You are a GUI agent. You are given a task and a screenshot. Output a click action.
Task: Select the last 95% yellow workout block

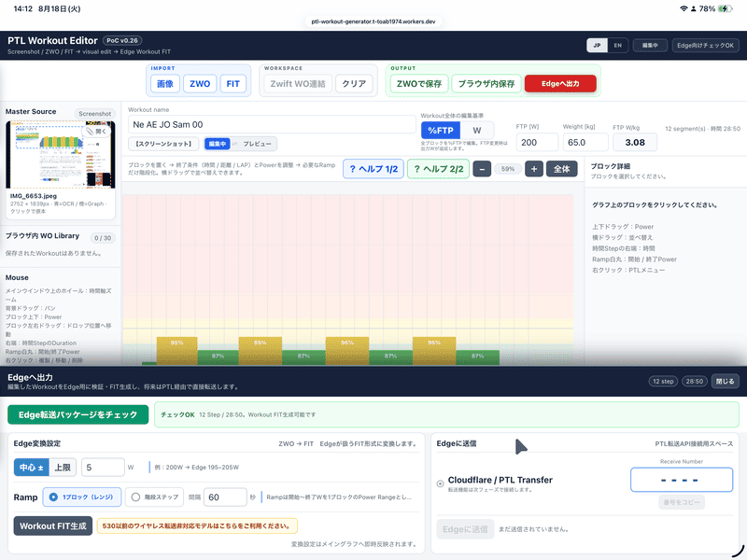[434, 351]
